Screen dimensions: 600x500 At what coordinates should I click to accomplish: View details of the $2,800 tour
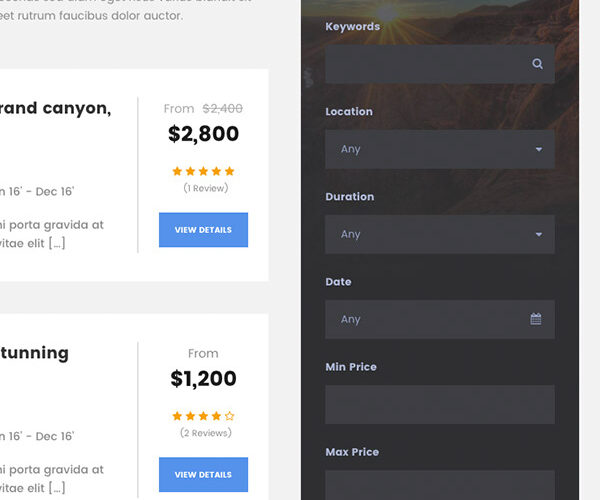pos(203,230)
